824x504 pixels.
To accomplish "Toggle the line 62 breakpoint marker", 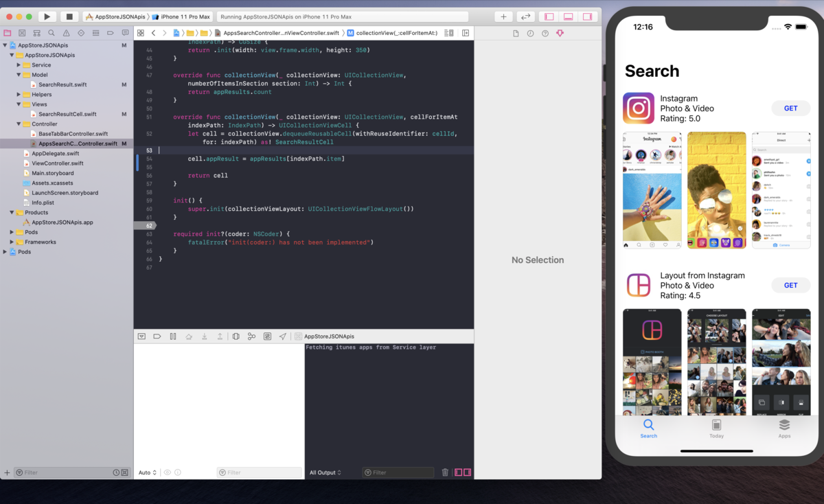I will click(146, 225).
